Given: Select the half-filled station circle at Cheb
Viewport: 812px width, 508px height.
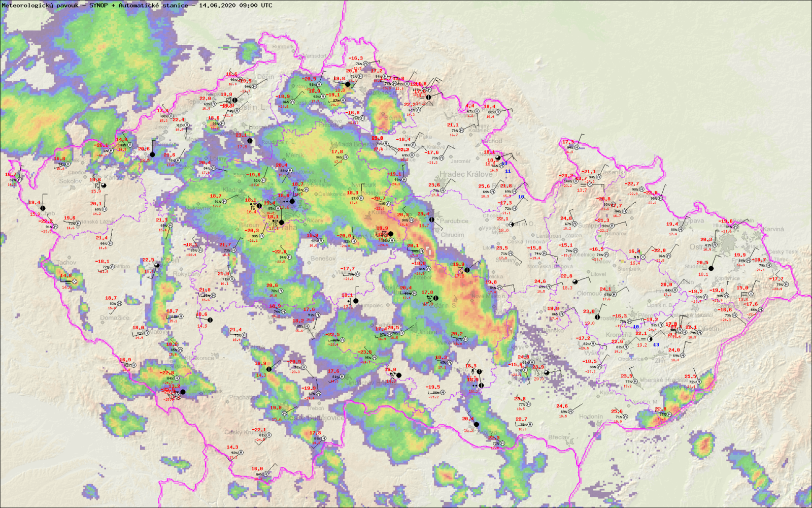Looking at the screenshot, I should point(43,208).
